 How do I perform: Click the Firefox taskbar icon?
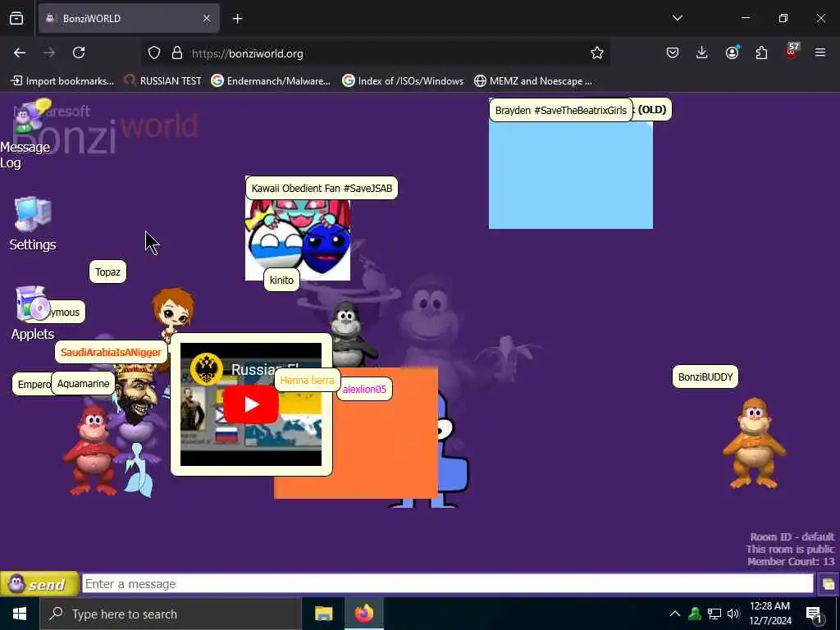(x=363, y=614)
